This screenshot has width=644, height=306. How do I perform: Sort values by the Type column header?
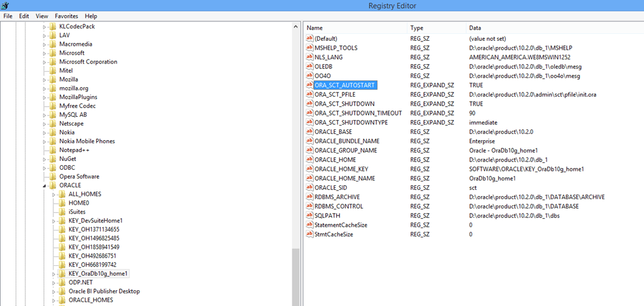click(436, 28)
